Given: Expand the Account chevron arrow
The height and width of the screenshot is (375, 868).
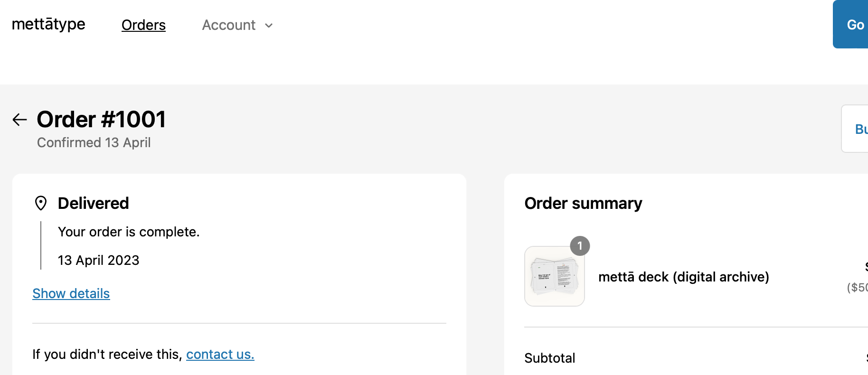Looking at the screenshot, I should 269,26.
